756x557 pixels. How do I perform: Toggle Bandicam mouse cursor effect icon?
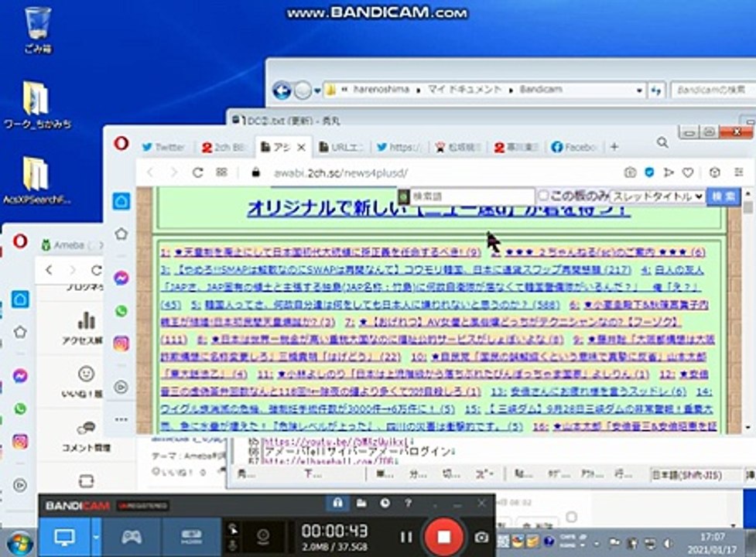[x=233, y=529]
